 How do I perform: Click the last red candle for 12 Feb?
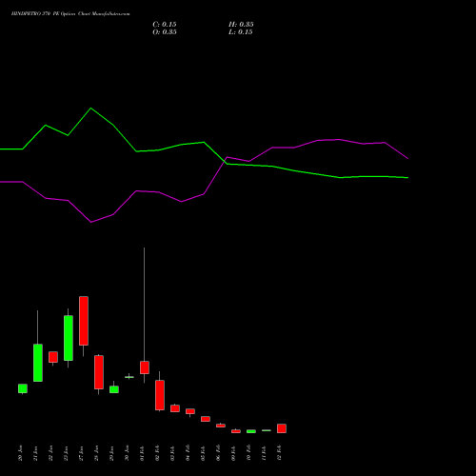[x=282, y=428]
